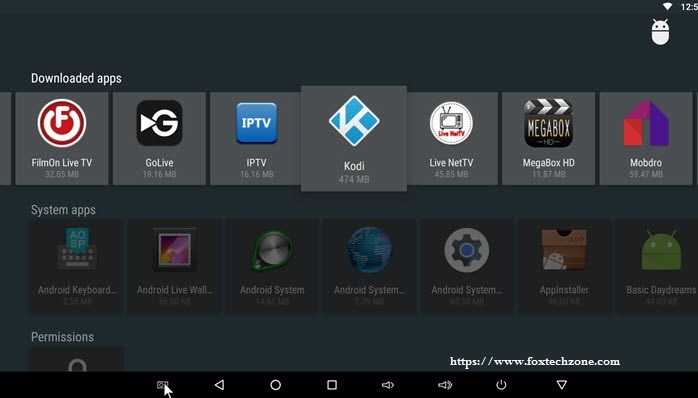698x398 pixels.
Task: Raise volume with volume up icon
Action: 445,385
